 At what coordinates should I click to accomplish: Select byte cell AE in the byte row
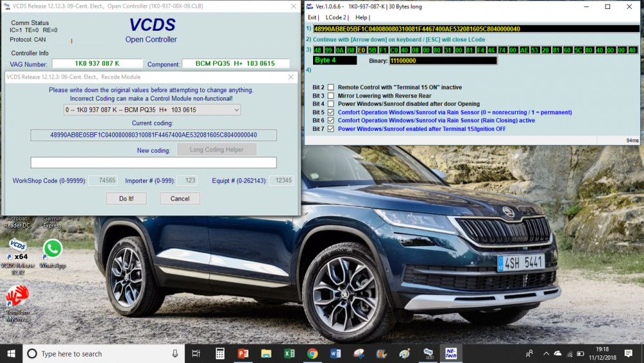524,50
